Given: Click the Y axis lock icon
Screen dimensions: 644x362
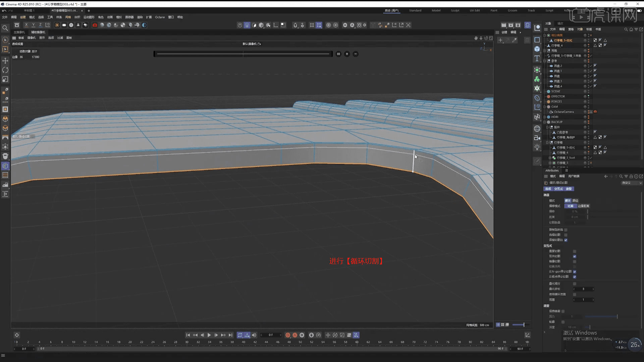Looking at the screenshot, I should pos(33,25).
